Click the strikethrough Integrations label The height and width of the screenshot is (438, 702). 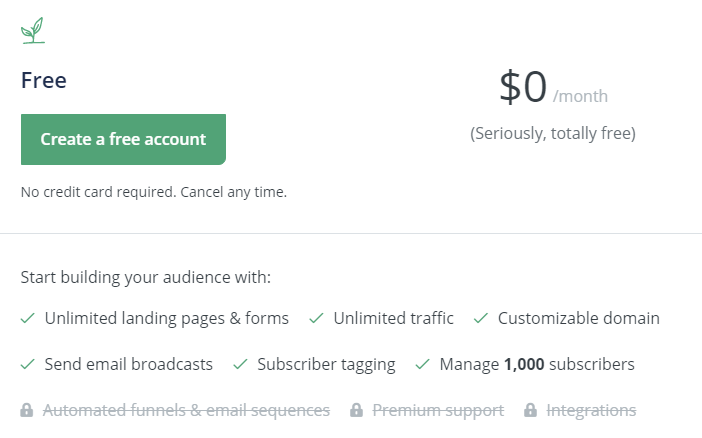click(x=591, y=410)
